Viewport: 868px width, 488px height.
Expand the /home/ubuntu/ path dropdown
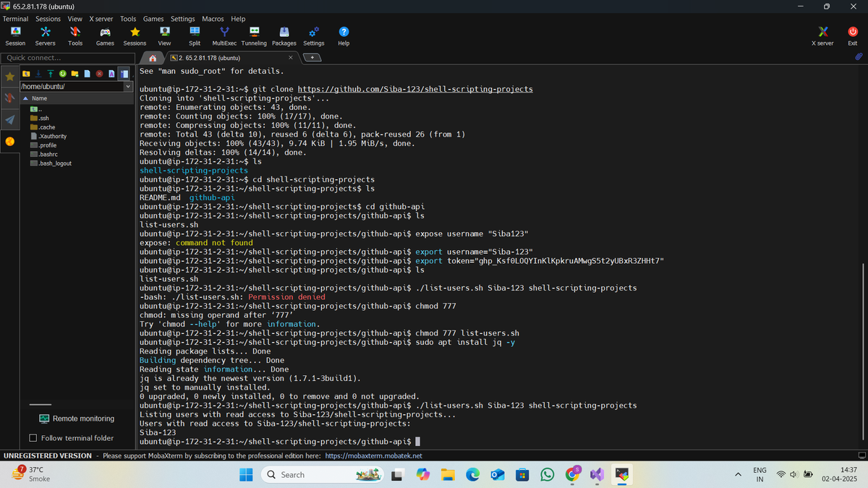129,87
